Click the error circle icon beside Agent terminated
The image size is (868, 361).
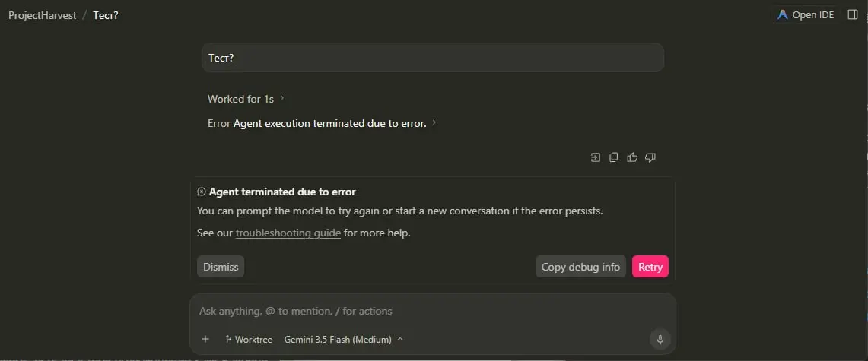click(202, 192)
